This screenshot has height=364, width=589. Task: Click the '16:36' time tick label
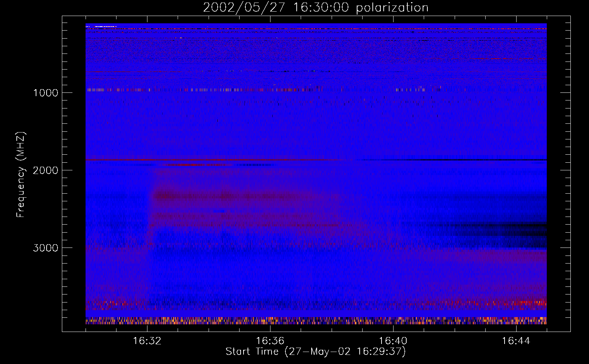(270, 341)
